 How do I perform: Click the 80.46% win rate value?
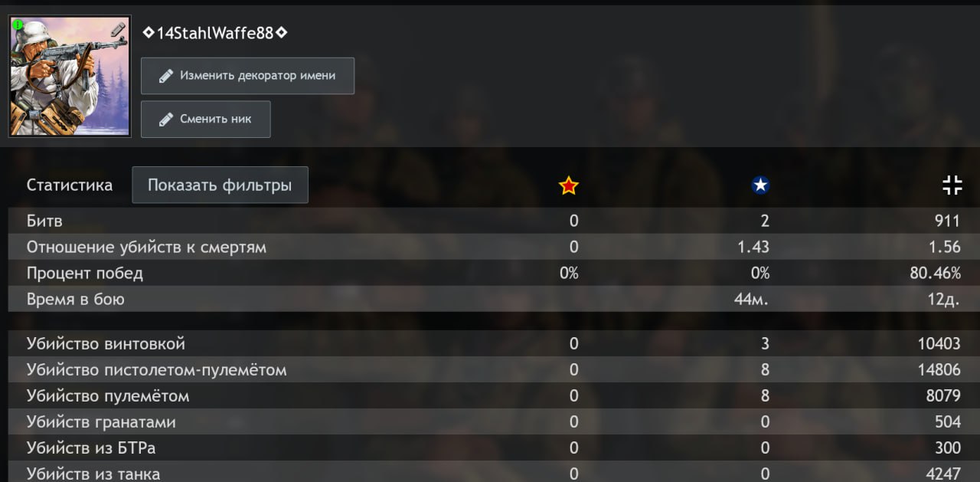[x=935, y=274]
